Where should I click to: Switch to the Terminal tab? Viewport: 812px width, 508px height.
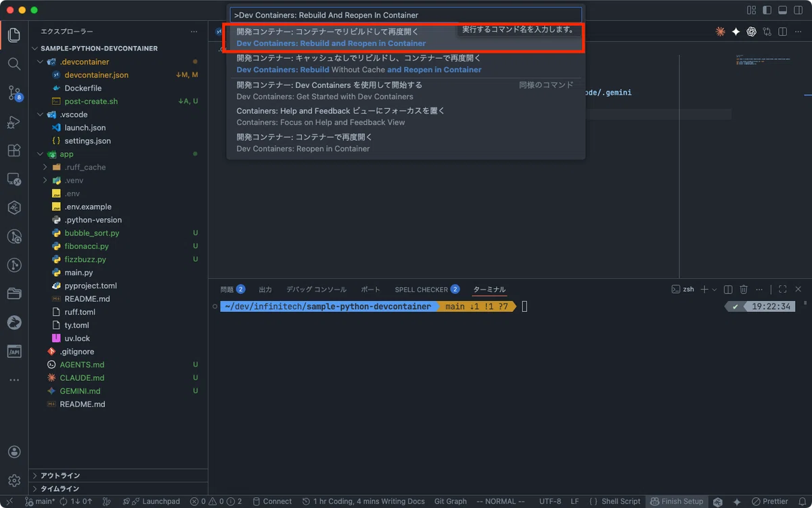pos(489,290)
